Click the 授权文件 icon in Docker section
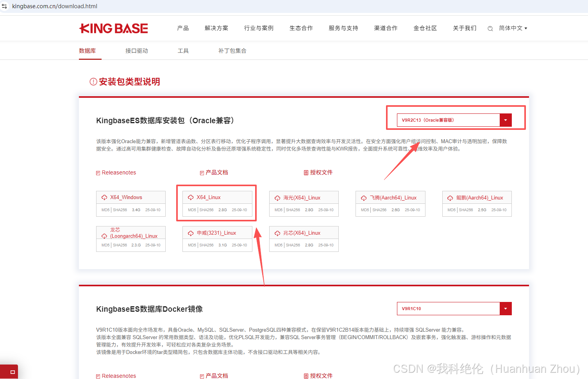Screen dimensions: 588x379 tap(306, 376)
